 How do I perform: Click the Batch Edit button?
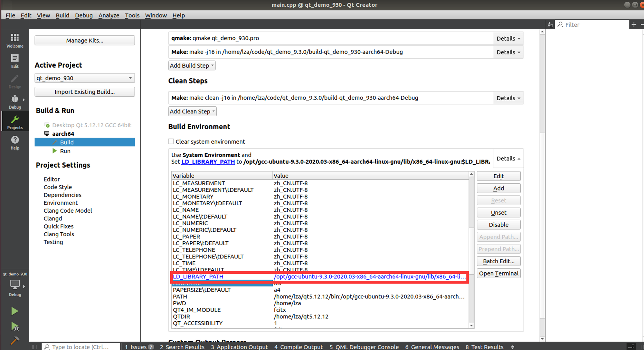[x=498, y=261]
